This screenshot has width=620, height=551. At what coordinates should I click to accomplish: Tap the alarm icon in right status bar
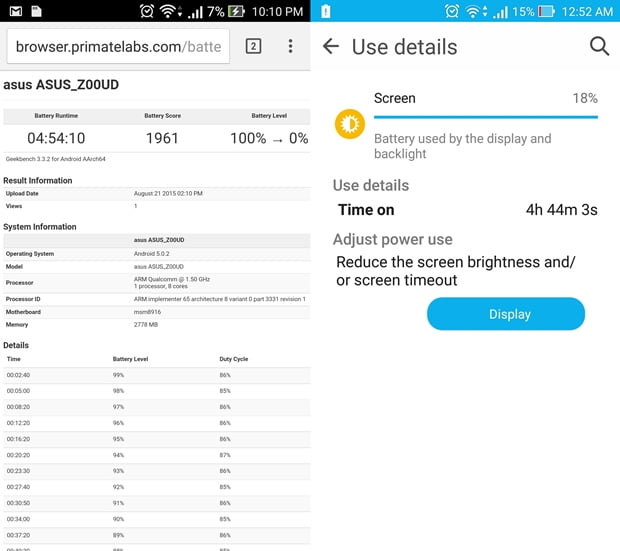452,11
